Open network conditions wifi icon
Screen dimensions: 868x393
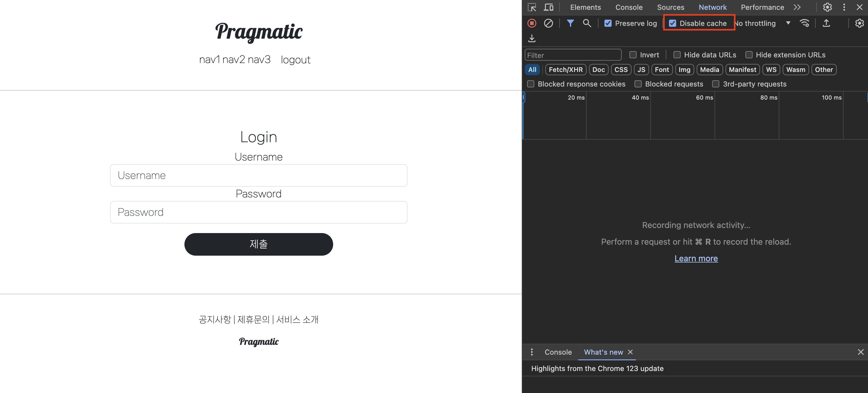tap(804, 23)
